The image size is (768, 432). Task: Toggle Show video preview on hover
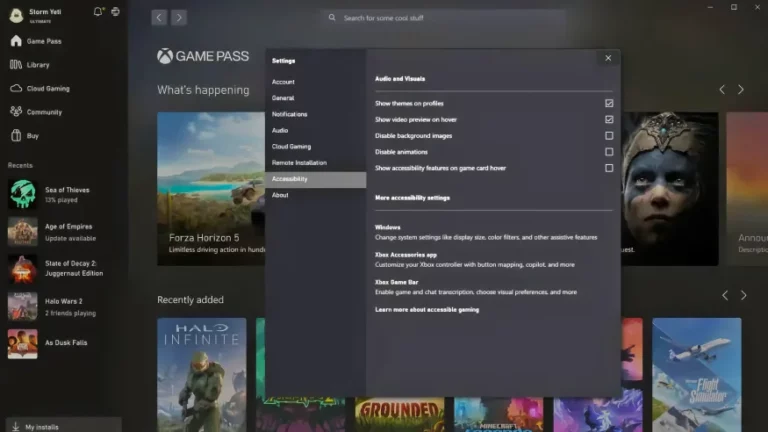pos(609,119)
